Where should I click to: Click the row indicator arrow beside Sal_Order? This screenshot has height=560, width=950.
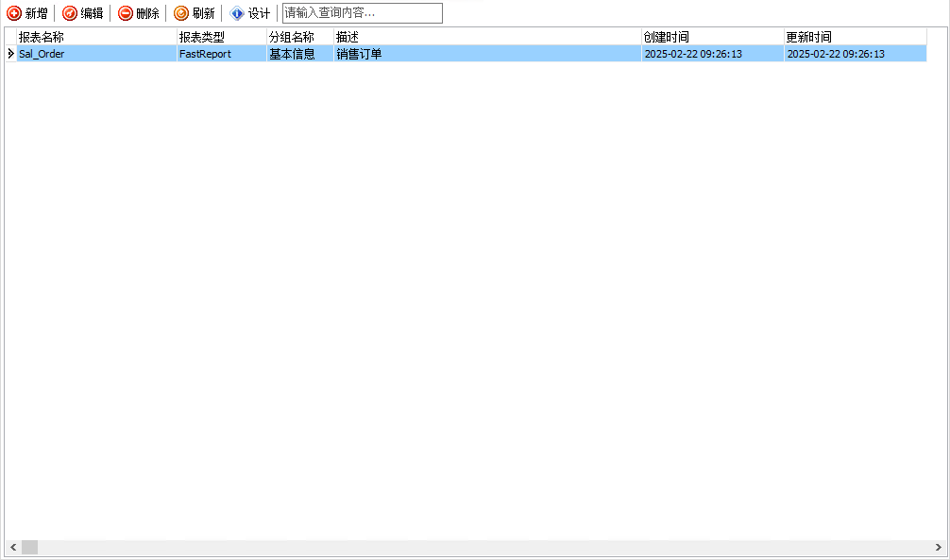11,54
